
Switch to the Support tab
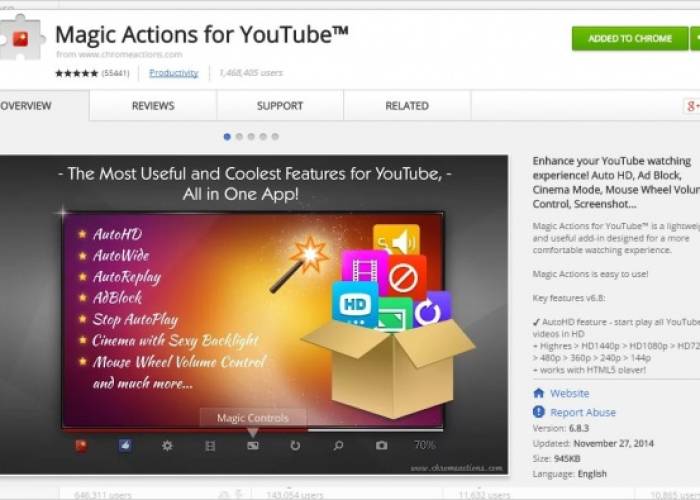[280, 106]
